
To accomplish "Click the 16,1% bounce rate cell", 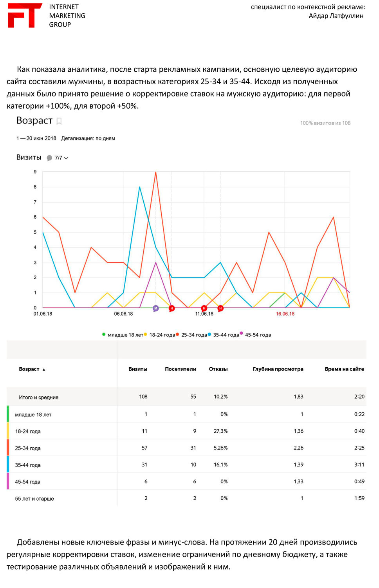I will pos(221,465).
